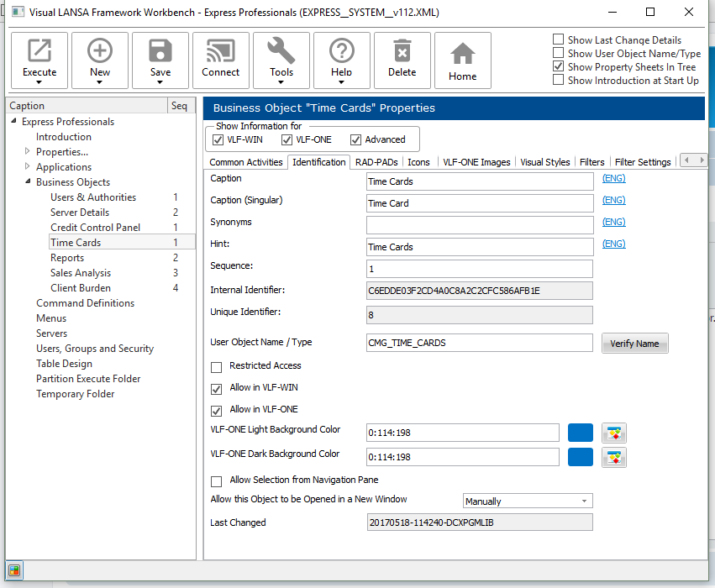715x588 pixels.
Task: Click the Dark Background blue color swatch
Action: point(581,457)
